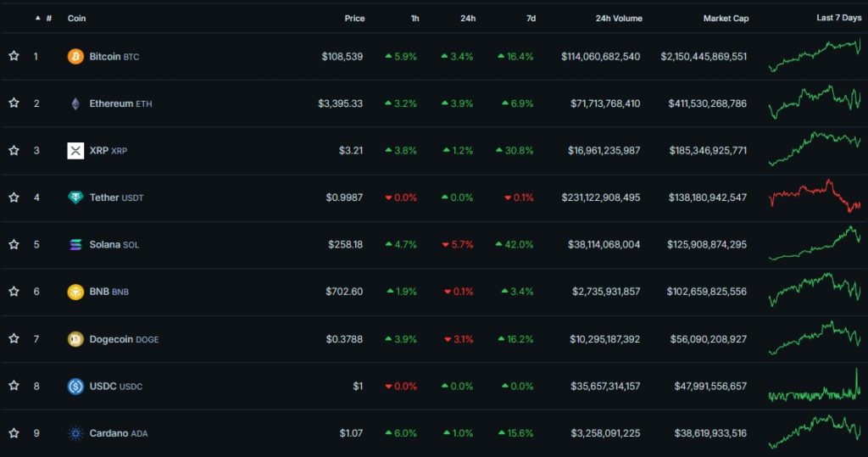Click USDC 24h volume $35,657,314,157
The image size is (868, 457).
pyautogui.click(x=605, y=386)
